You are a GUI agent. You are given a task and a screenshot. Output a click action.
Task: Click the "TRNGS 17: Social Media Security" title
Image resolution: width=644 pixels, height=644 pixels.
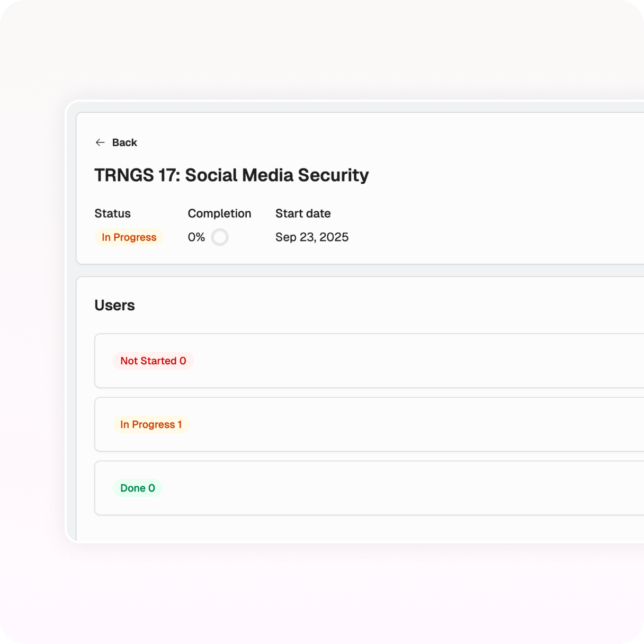click(x=231, y=175)
